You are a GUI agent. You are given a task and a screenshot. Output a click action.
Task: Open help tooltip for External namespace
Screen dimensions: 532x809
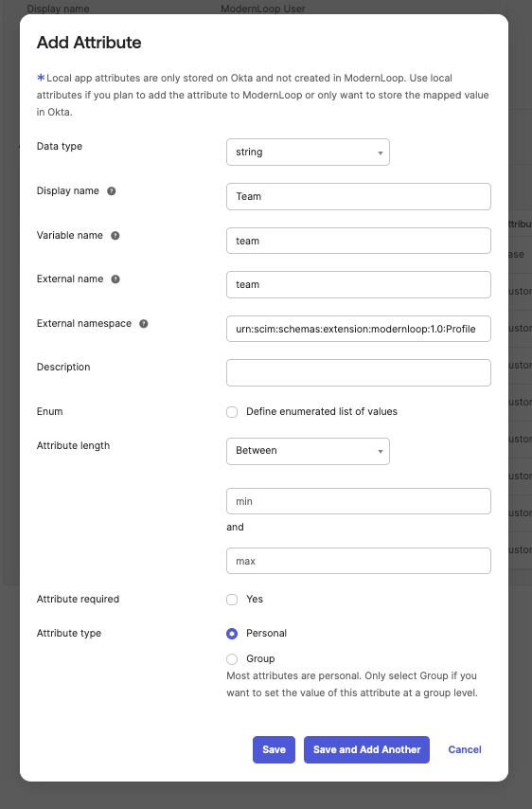click(x=144, y=323)
